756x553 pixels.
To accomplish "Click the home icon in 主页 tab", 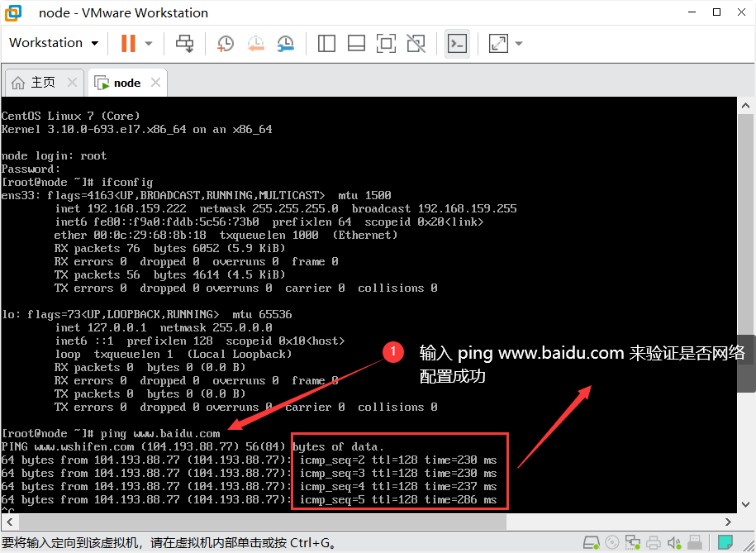I will pos(18,83).
